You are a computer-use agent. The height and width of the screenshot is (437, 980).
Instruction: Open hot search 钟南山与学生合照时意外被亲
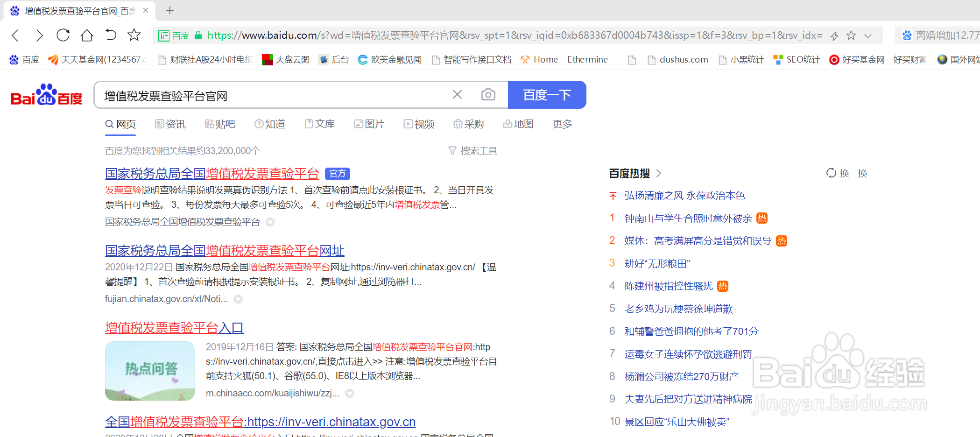pyautogui.click(x=688, y=218)
